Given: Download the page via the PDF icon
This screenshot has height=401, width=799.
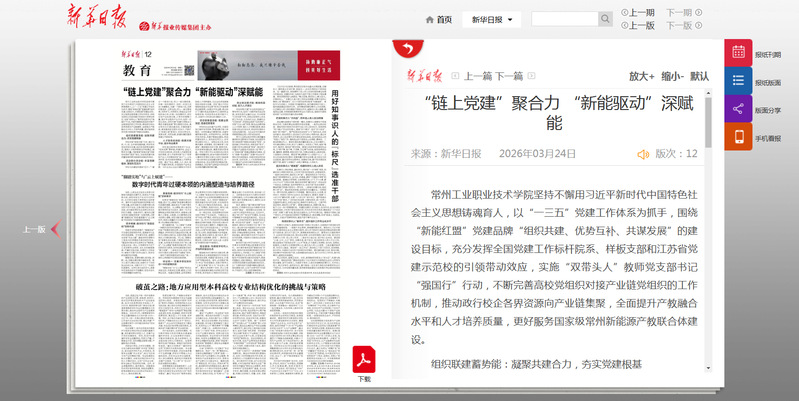Looking at the screenshot, I should [x=364, y=360].
